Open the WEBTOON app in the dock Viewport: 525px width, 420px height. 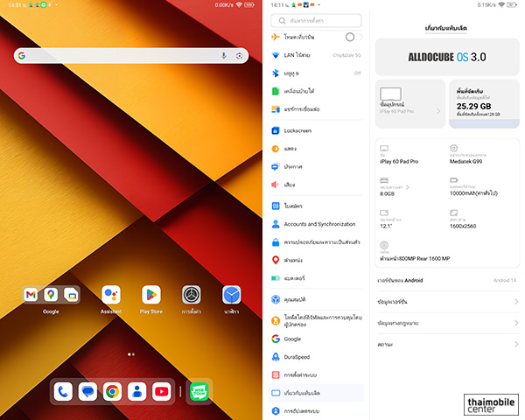coord(199,391)
